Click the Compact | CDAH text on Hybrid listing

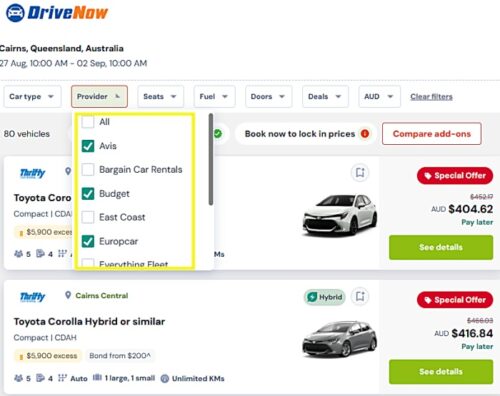tap(45, 338)
